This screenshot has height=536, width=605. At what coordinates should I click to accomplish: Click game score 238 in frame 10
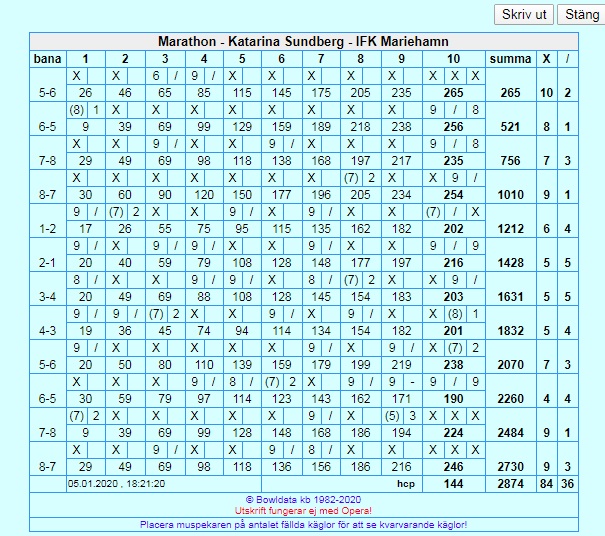point(453,364)
